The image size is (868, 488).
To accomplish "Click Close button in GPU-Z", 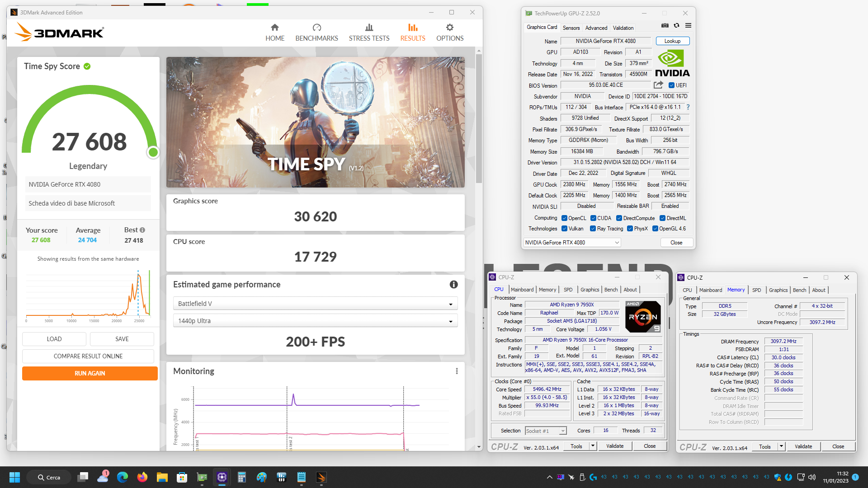I will tap(676, 243).
